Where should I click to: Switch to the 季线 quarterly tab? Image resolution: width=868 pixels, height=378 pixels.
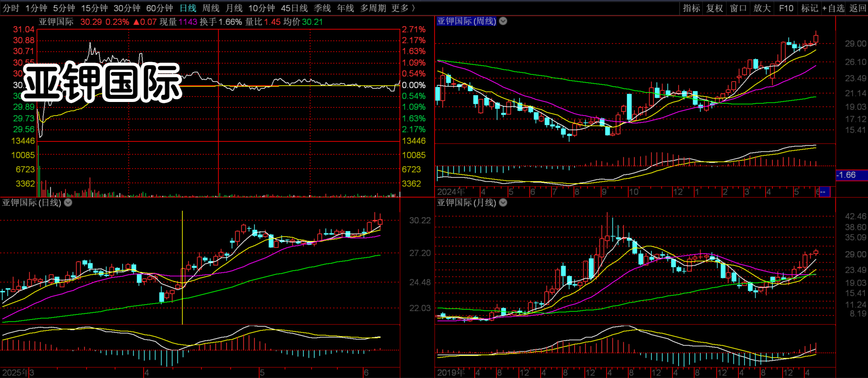click(322, 8)
